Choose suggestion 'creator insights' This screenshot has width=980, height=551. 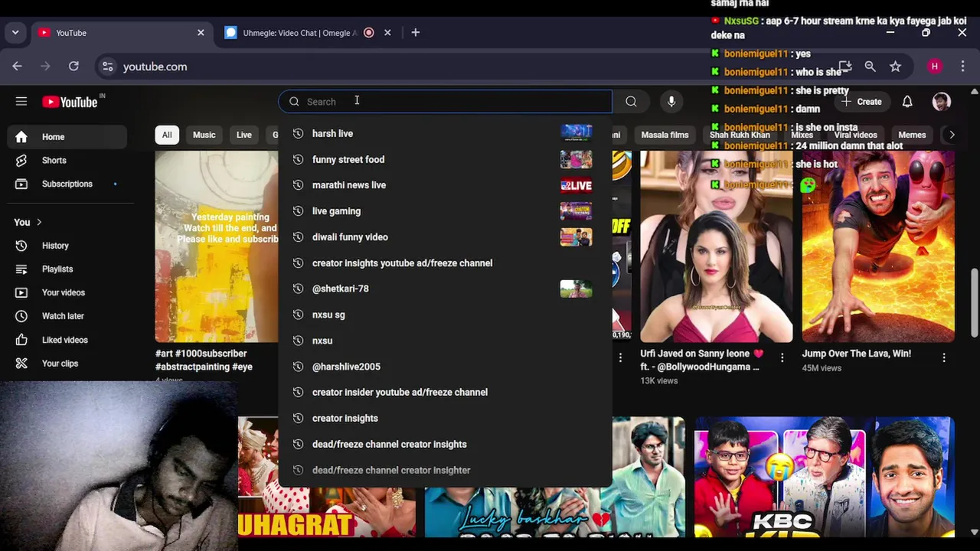445,419
